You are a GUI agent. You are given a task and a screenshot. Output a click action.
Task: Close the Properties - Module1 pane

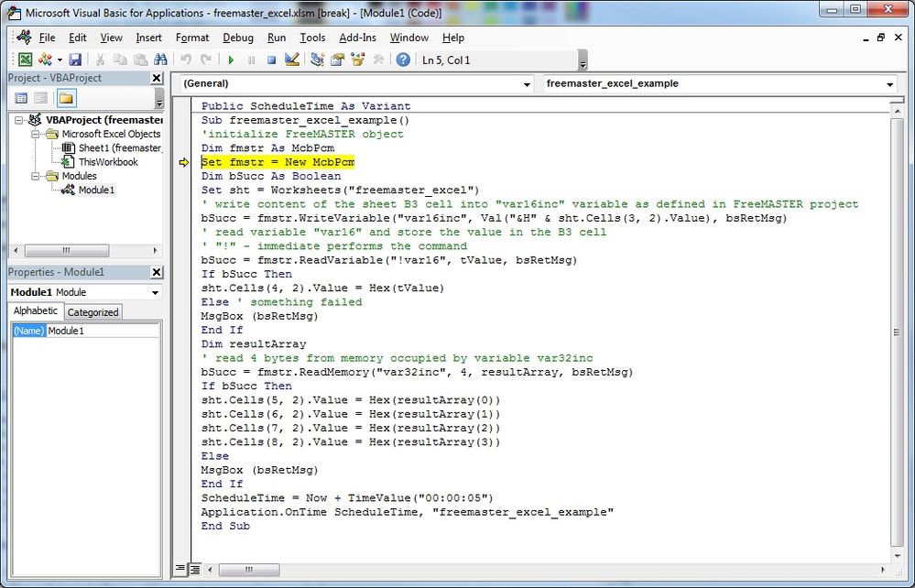pos(157,272)
